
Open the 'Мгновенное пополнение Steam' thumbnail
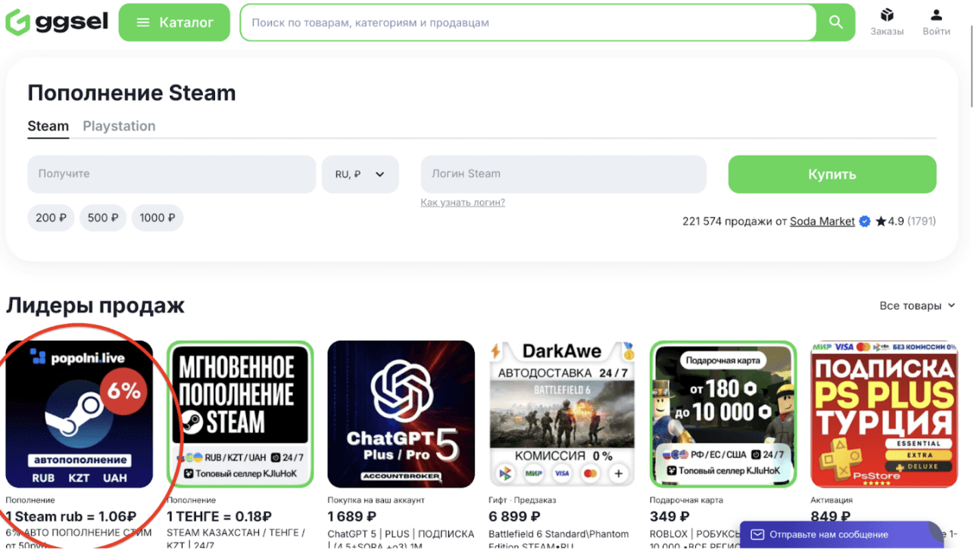(x=240, y=414)
